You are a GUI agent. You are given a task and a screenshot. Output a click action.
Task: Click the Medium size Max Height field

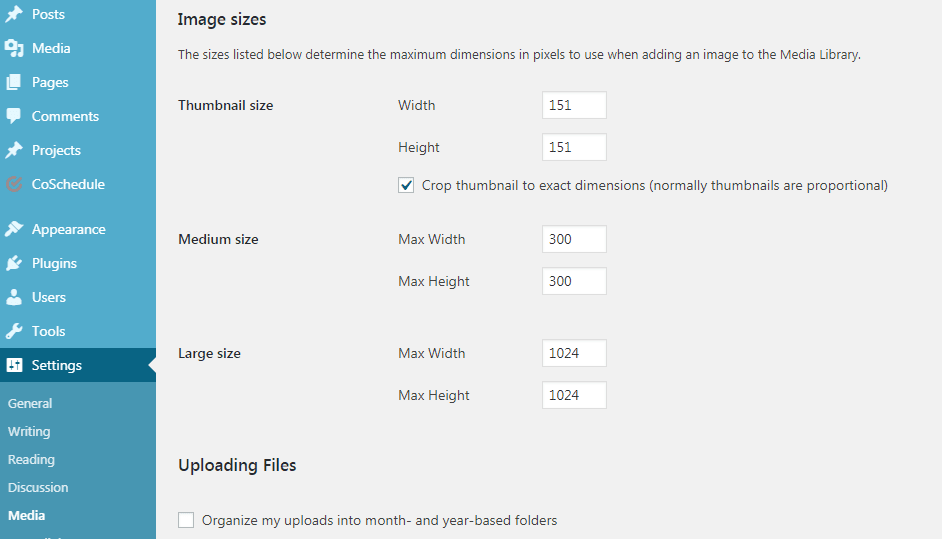574,281
